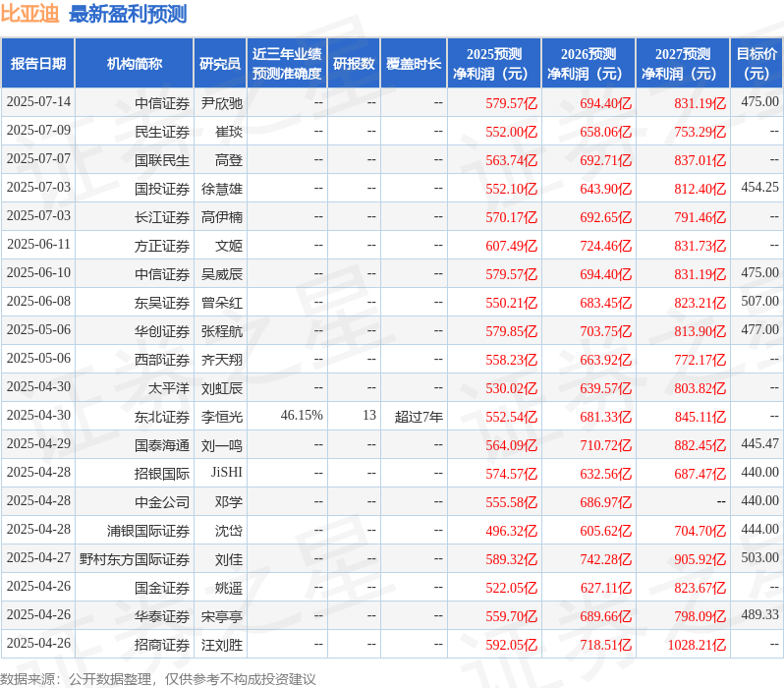Click the 658.06亿 forecast value
The height and width of the screenshot is (688, 784).
pyautogui.click(x=606, y=132)
